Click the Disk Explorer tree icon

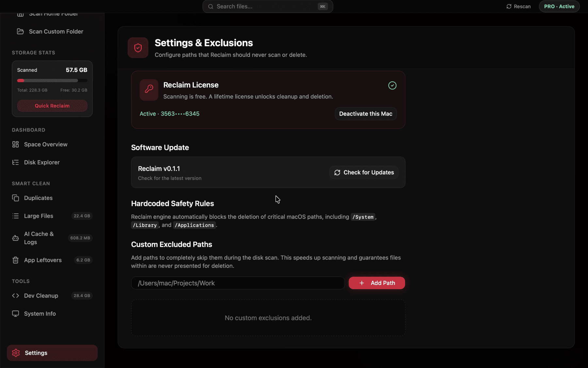[15, 162]
